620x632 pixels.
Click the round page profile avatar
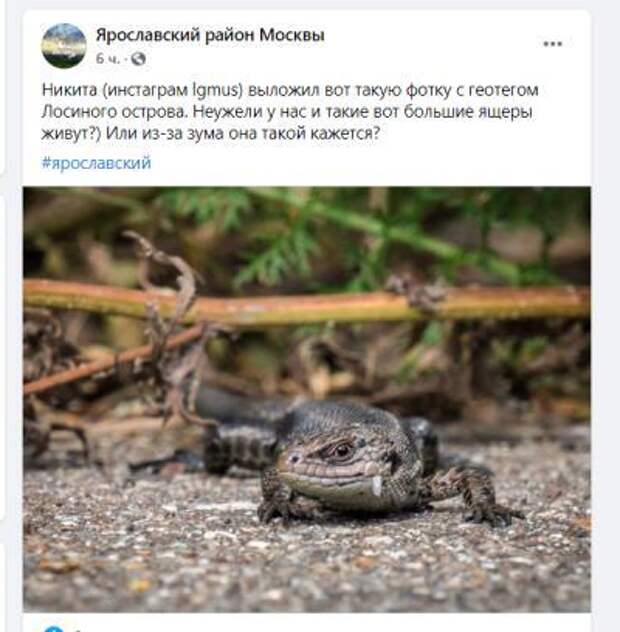(x=64, y=46)
